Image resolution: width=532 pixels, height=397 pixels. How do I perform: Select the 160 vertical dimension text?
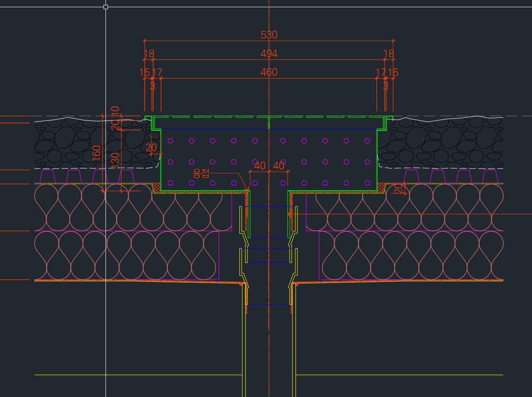click(97, 153)
